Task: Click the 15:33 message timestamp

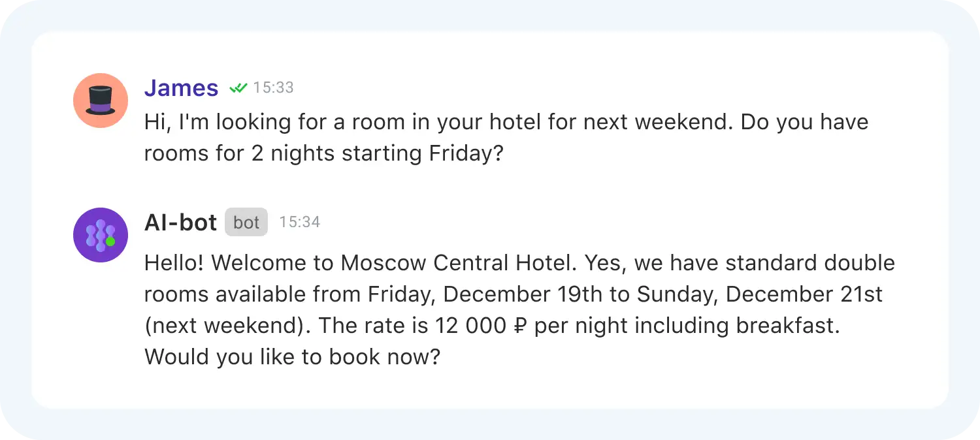Action: pos(273,87)
